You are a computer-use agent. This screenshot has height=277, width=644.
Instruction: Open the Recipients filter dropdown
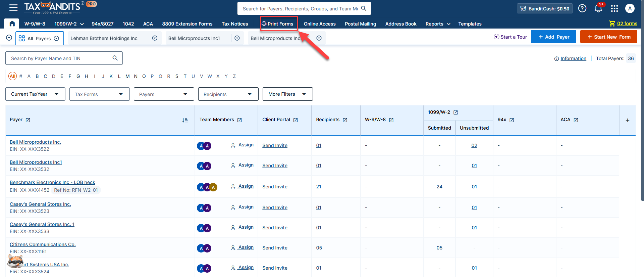point(228,94)
